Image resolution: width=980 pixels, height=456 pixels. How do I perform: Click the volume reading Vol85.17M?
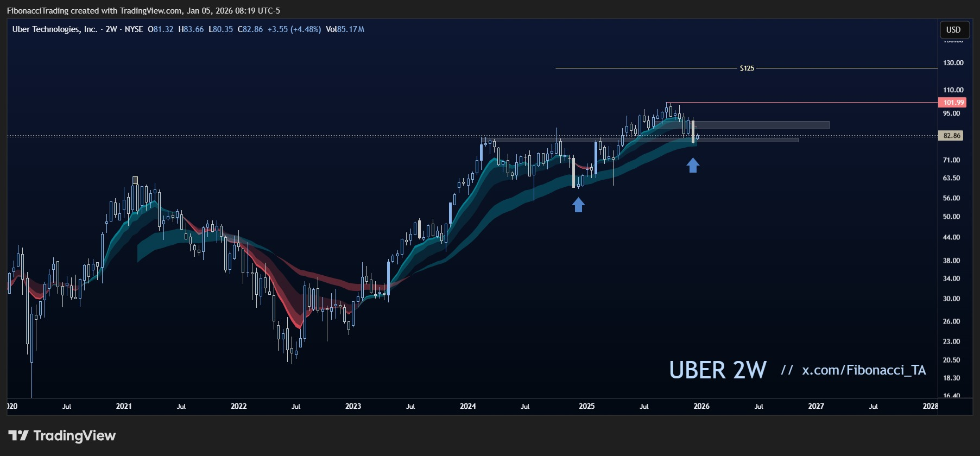(x=345, y=29)
